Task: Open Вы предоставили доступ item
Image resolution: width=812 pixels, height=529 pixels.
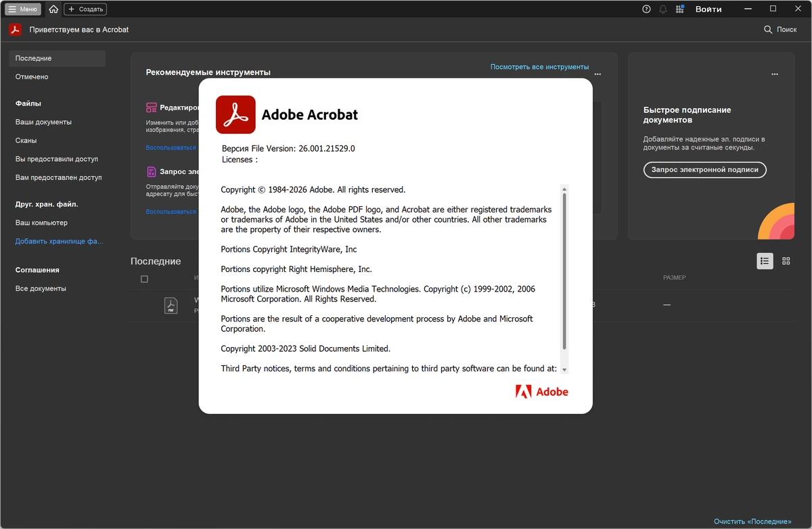Action: tap(58, 159)
